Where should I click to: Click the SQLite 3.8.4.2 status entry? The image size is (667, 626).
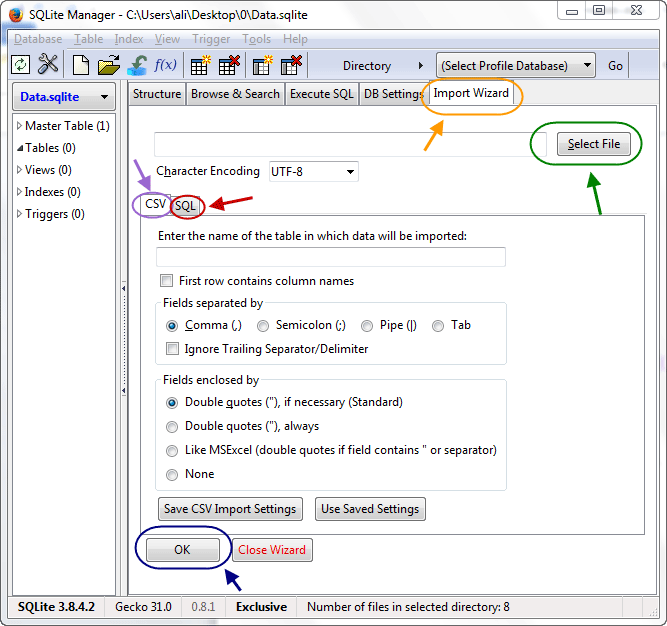(x=56, y=607)
